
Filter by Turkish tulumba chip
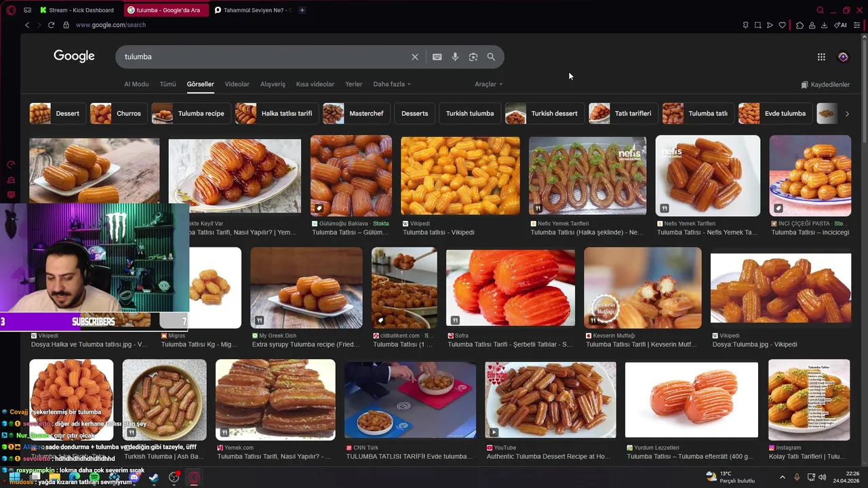470,113
